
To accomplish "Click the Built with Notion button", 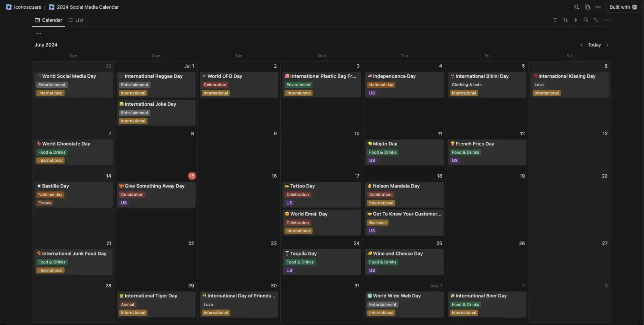I will point(623,7).
